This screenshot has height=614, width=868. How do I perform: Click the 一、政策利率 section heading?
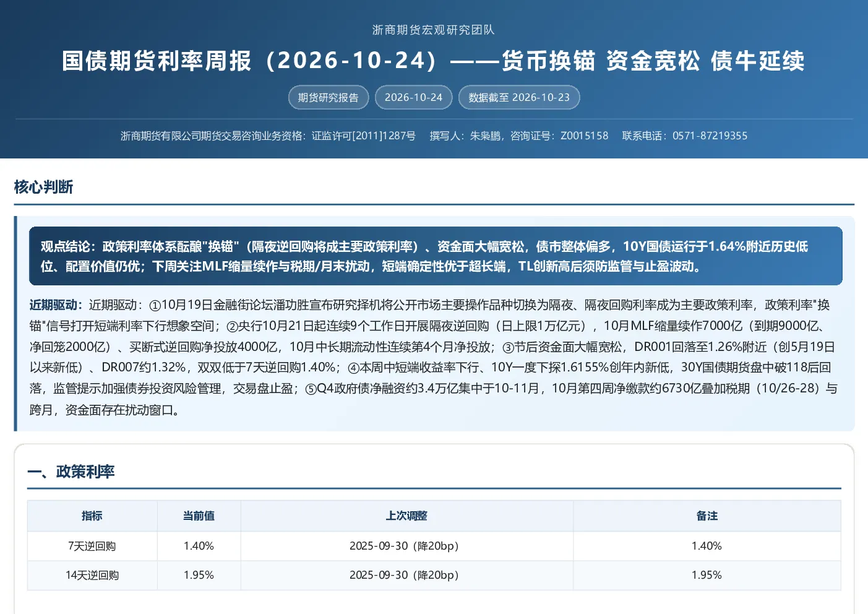71,472
